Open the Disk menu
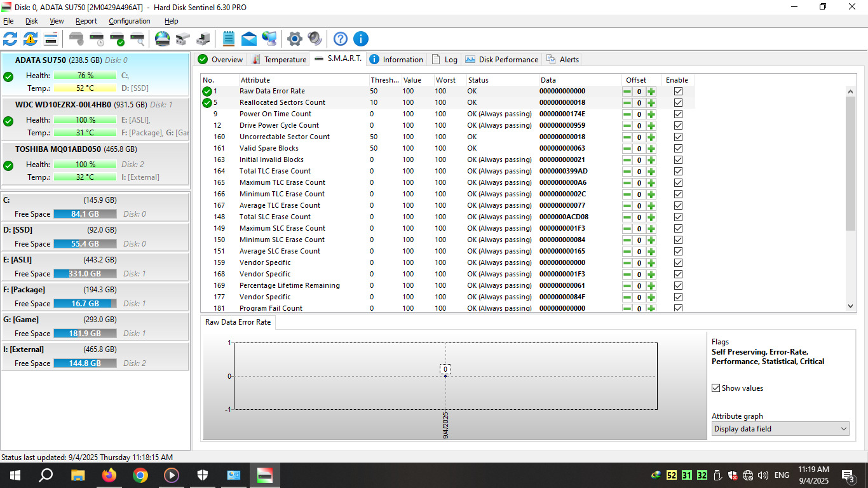Screen dimensions: 868x488 tap(32, 21)
